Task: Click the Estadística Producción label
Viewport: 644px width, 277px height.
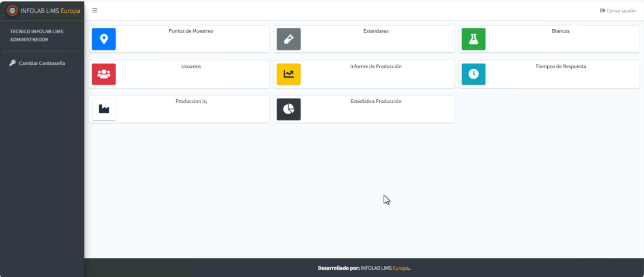Action: click(x=376, y=101)
